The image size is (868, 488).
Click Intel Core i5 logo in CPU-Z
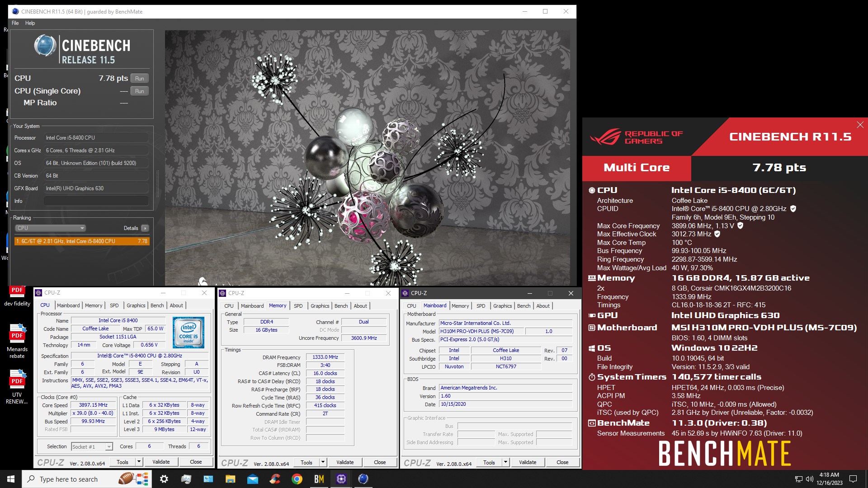coord(189,332)
